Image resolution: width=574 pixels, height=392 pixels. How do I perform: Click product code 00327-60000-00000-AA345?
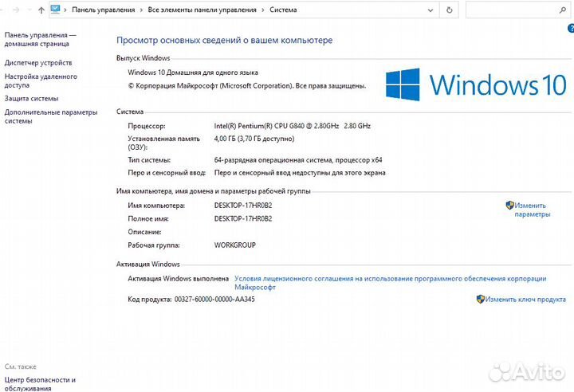coord(214,299)
